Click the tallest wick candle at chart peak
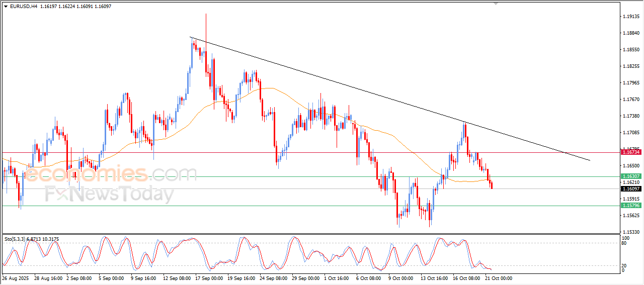This screenshot has width=644, height=285. [206, 30]
